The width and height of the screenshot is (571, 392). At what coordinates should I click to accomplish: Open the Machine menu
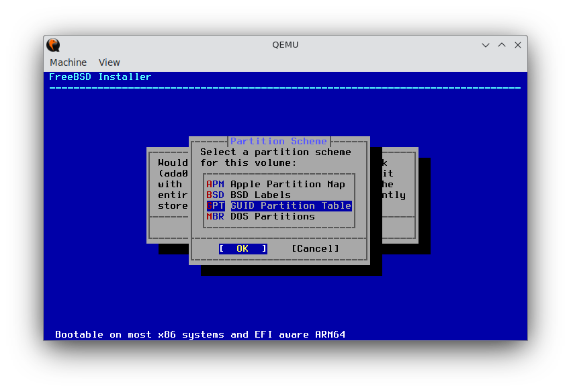coord(68,62)
